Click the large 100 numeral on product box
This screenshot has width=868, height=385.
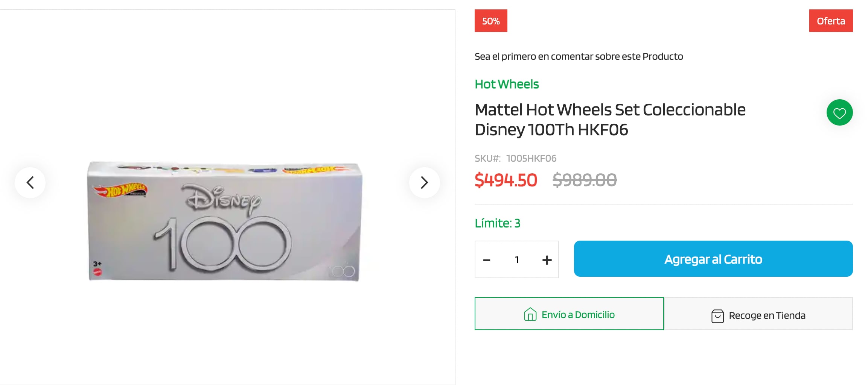(223, 244)
